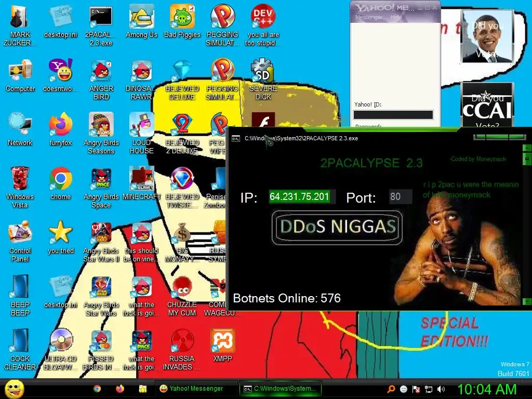Open the ULTRA CD BLOATW disc icon
Screen dimensions: 532x399
coord(60,350)
